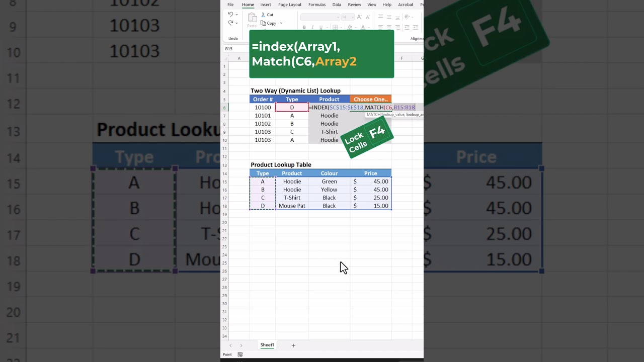Open the File menu

[230, 5]
